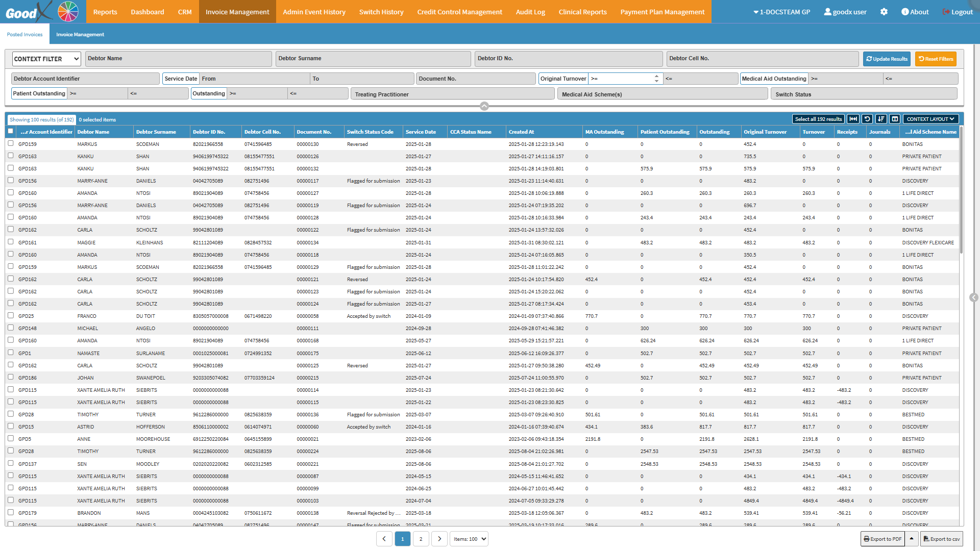Switch to the Posted Invoices tab
Viewport: 980px width, 551px height.
(24, 34)
